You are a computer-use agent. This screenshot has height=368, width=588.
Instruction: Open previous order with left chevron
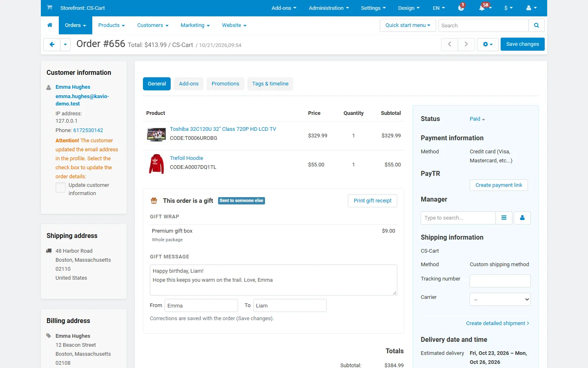[x=450, y=44]
